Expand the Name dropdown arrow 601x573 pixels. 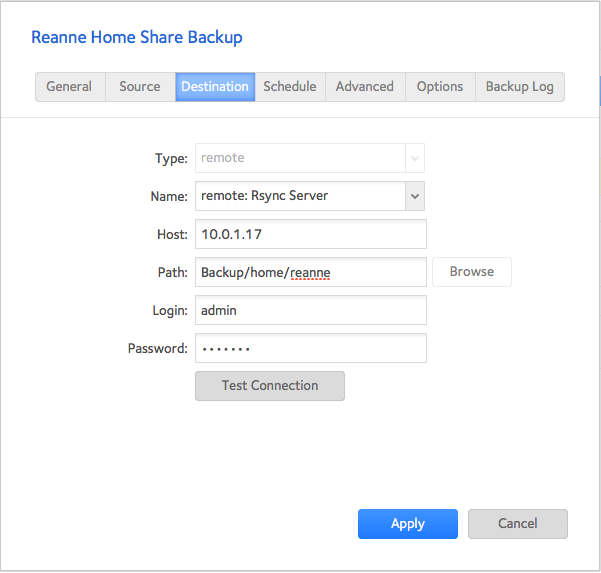(415, 196)
